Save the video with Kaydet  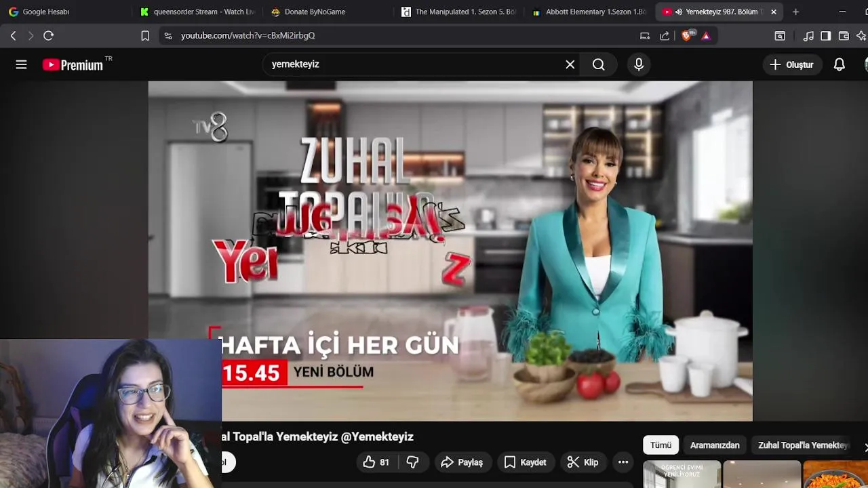pos(526,462)
